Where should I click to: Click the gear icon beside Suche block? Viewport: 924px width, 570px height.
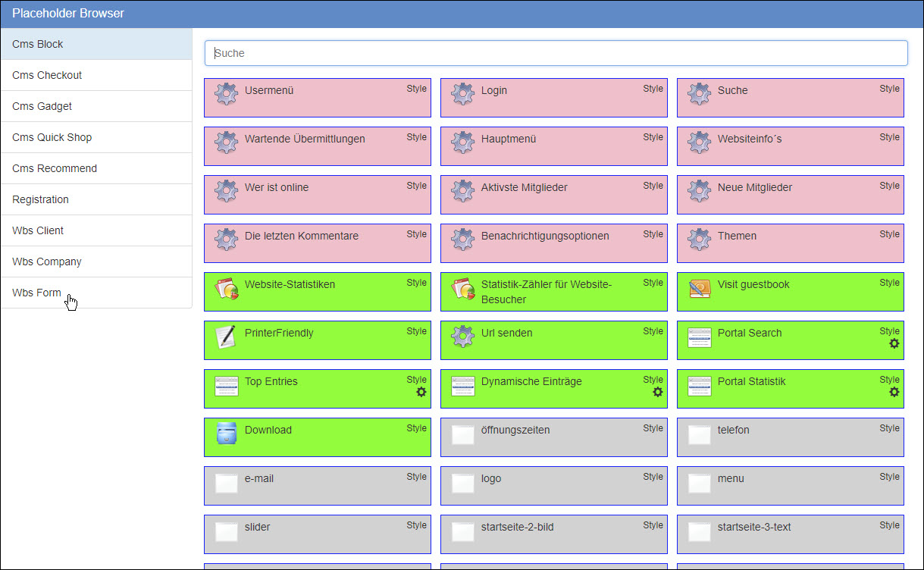699,93
